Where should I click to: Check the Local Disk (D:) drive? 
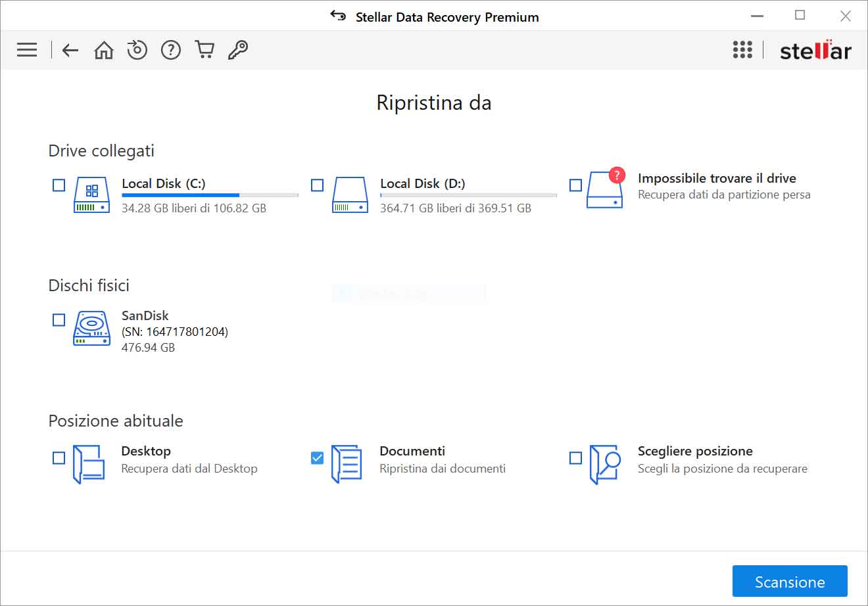tap(317, 185)
